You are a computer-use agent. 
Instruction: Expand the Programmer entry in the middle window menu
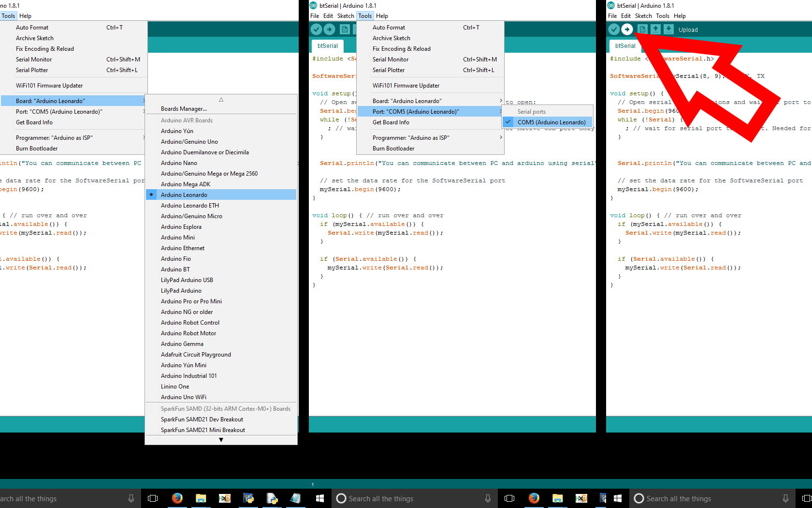pyautogui.click(x=430, y=137)
